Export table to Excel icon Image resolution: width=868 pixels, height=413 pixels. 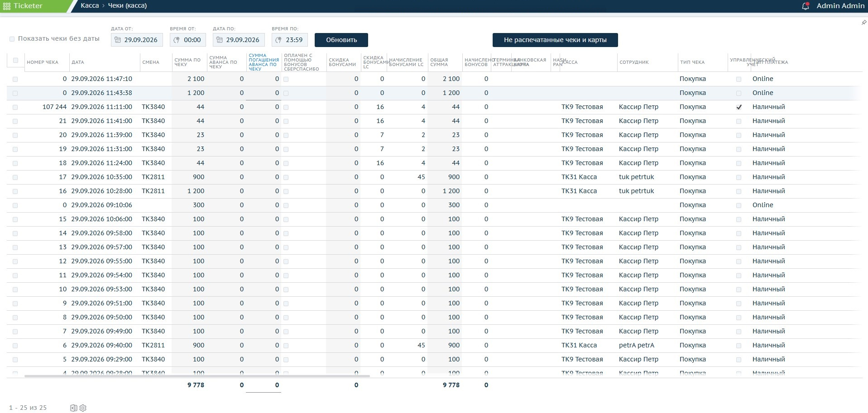tap(74, 408)
